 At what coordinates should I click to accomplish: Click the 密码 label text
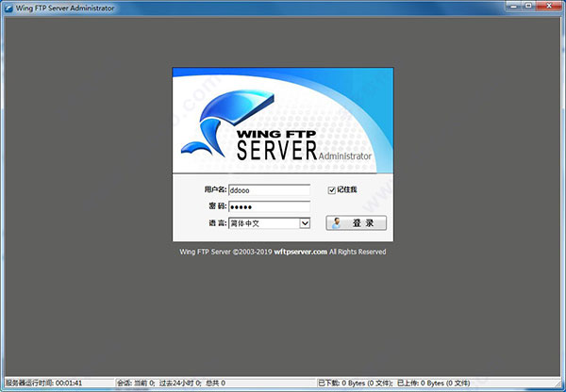[217, 206]
